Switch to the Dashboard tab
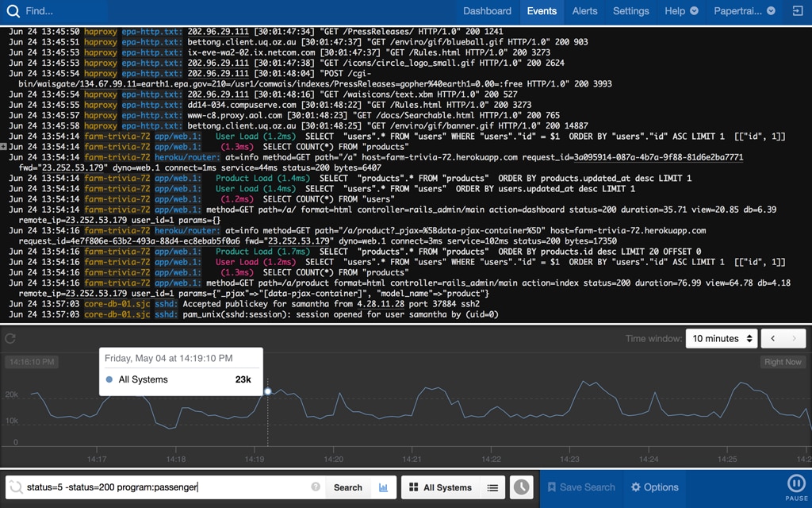 click(487, 11)
